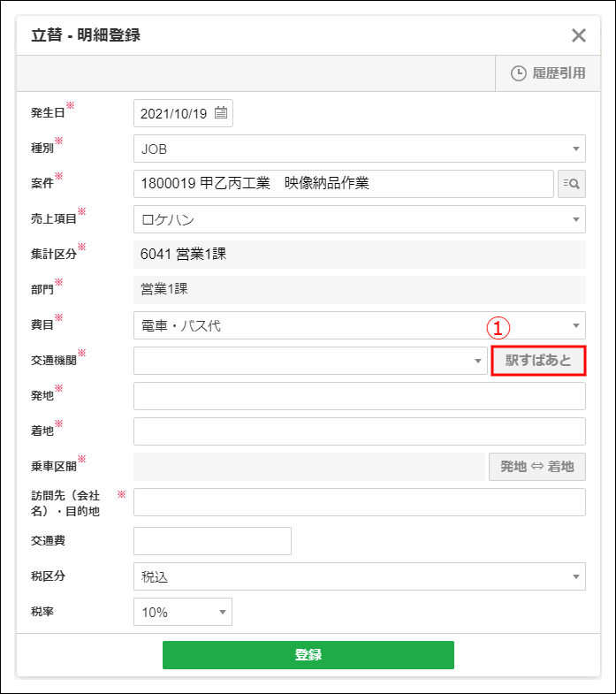Open the calendar date picker icon
Screen dimensions: 616x694
(221, 113)
